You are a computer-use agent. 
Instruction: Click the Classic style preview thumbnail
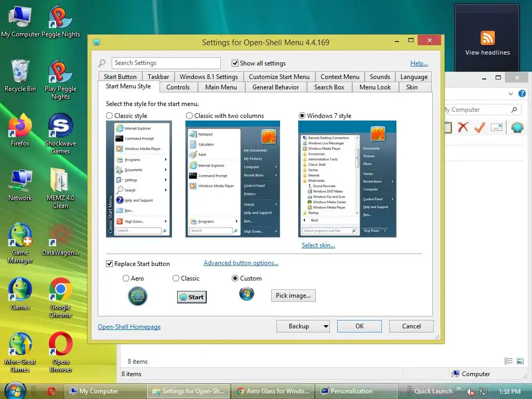pos(139,179)
